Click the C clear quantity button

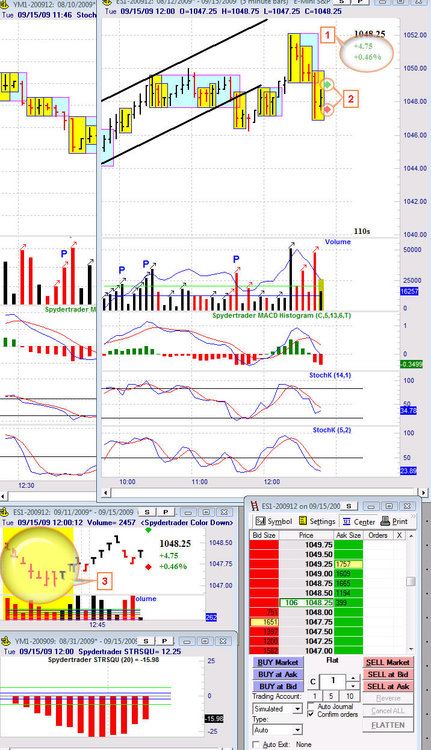(313, 682)
